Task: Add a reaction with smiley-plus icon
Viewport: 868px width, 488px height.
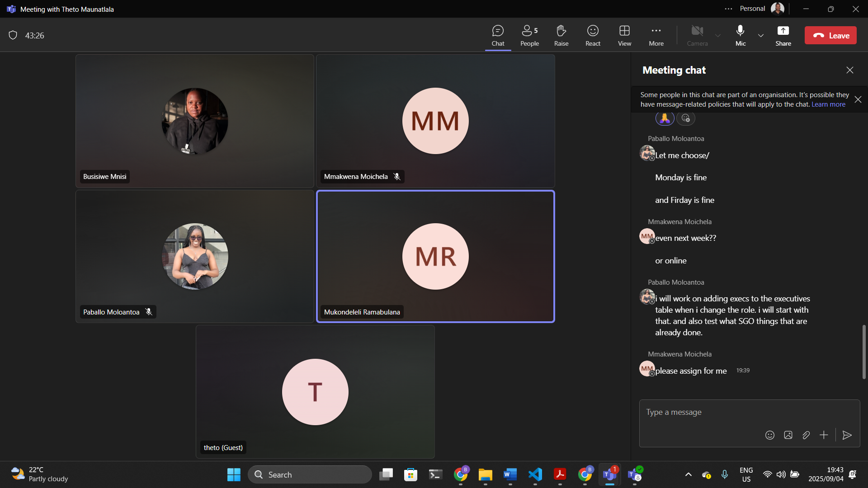Action: click(x=686, y=118)
